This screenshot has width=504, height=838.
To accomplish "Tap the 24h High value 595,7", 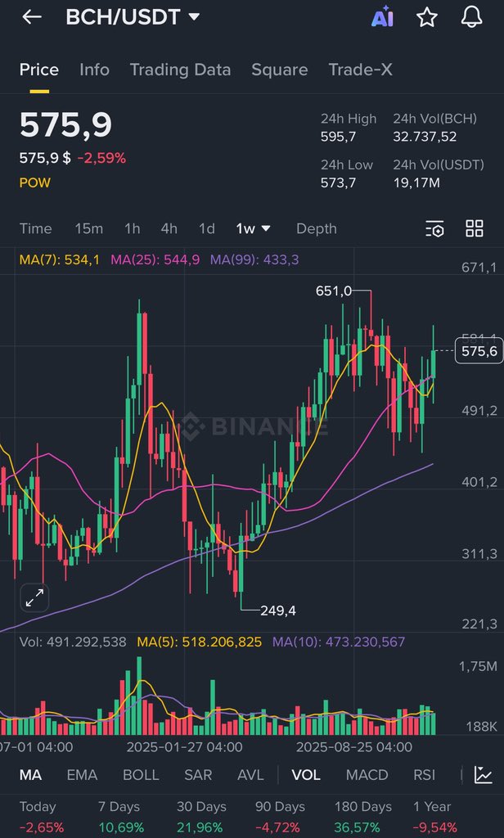I will click(338, 137).
